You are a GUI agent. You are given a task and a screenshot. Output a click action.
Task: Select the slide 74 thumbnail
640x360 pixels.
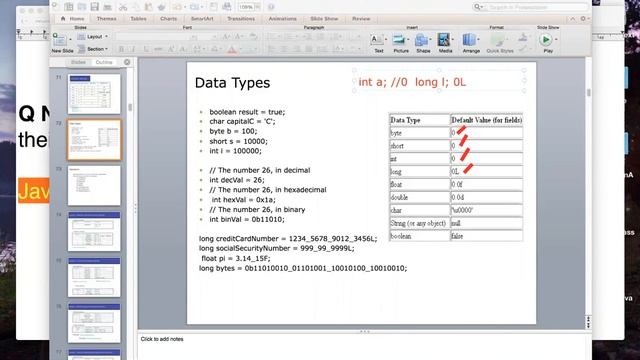pos(94,231)
